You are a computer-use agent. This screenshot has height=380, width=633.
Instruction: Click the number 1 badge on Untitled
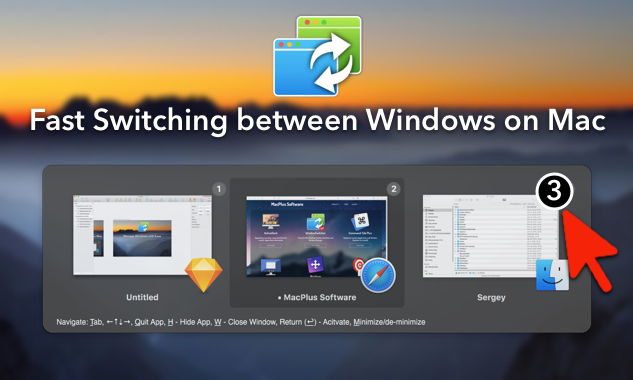click(x=219, y=189)
